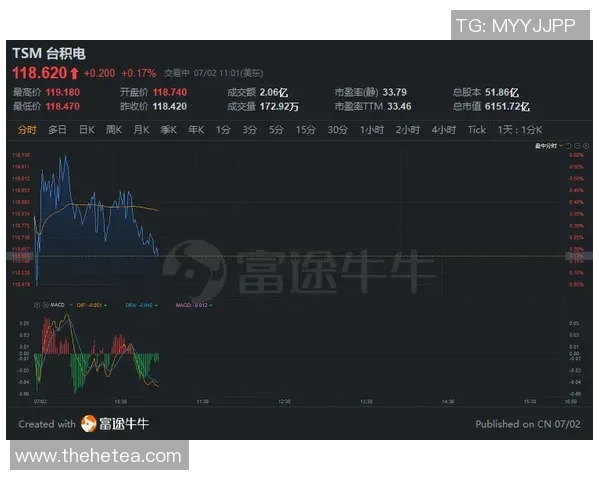
Task: Click the 昨收价 value 118.420
Action: 170,106
